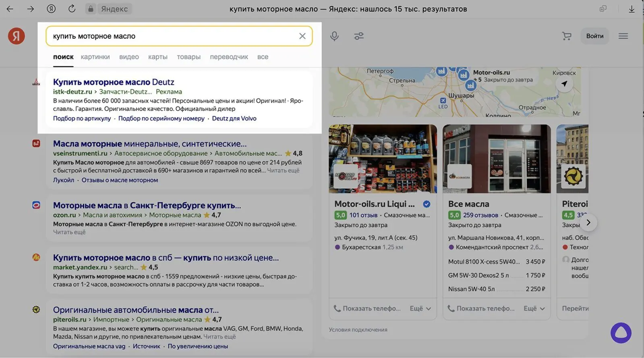Open 'Оригинальные автомобильные масла от' result

coord(136,310)
